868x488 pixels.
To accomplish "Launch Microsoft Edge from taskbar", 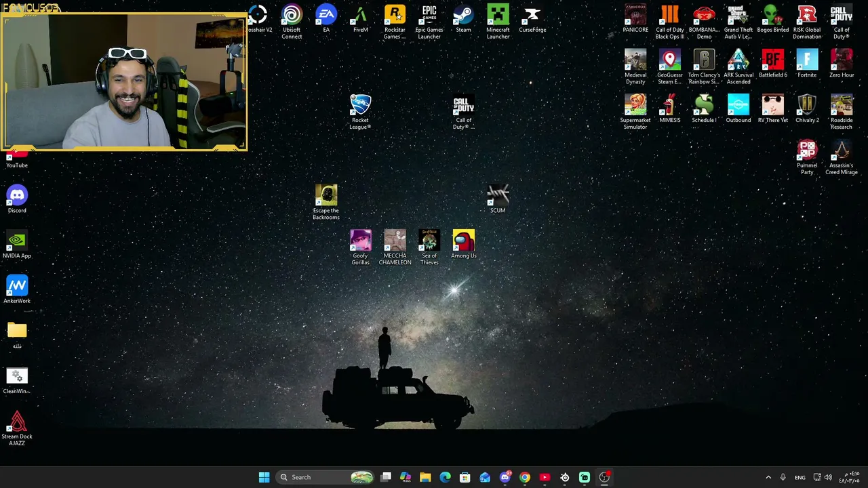I will 445,477.
